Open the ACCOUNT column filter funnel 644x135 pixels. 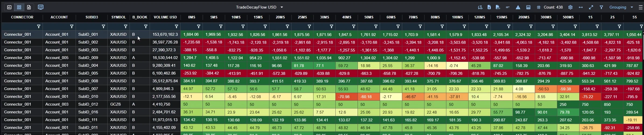[x=72, y=26]
